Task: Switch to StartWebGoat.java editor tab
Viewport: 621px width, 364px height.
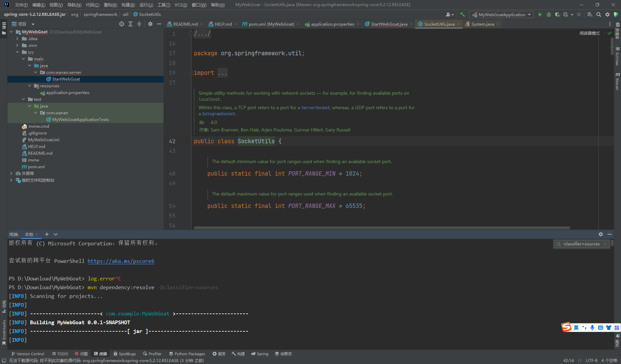Action: pyautogui.click(x=389, y=24)
